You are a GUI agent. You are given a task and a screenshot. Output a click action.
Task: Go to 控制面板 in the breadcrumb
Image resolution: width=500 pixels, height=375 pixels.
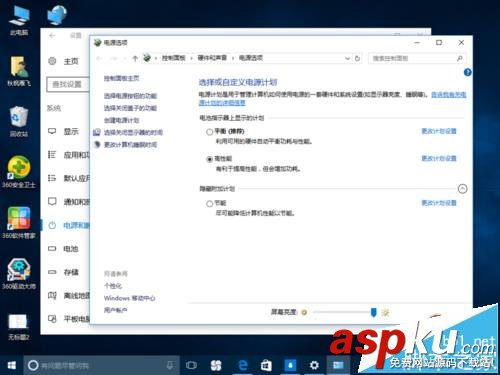tap(173, 58)
